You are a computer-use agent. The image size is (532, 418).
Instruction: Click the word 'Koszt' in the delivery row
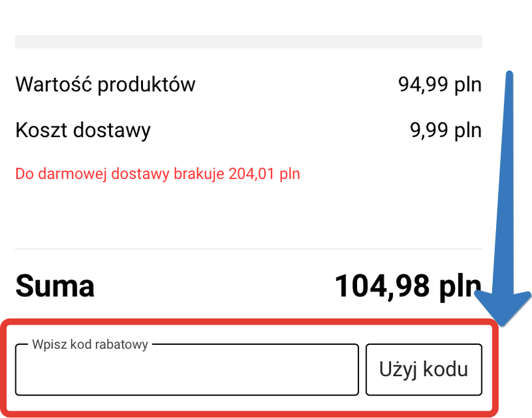(x=39, y=130)
